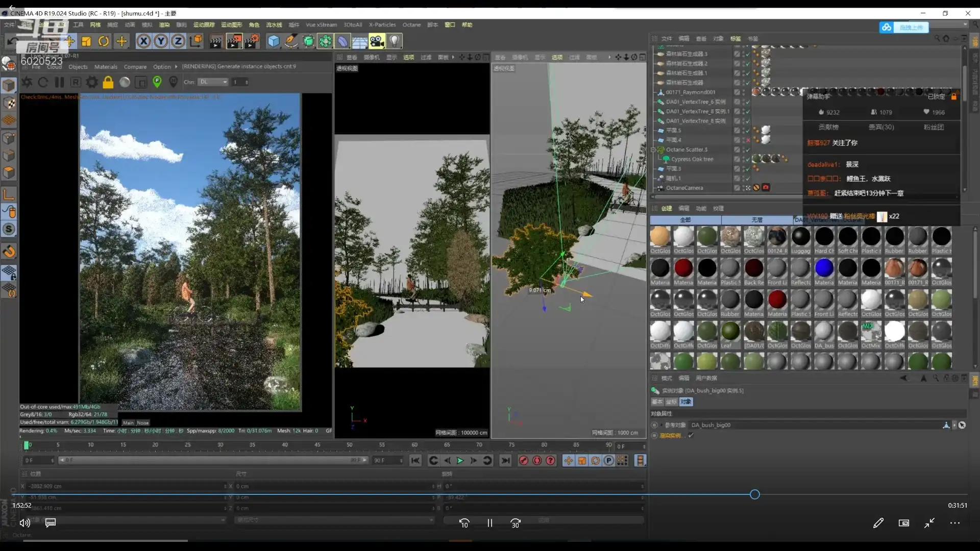980x551 pixels.
Task: Click the video progress bar handle
Action: click(754, 494)
